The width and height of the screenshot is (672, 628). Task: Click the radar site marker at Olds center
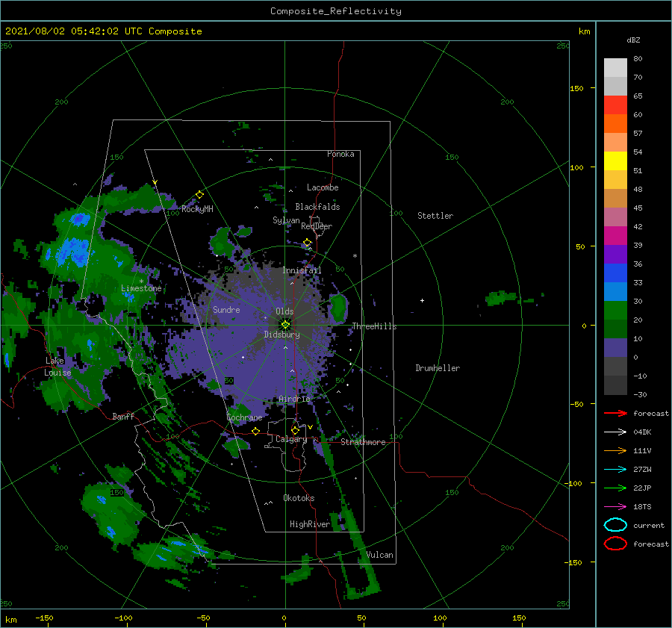click(x=285, y=325)
